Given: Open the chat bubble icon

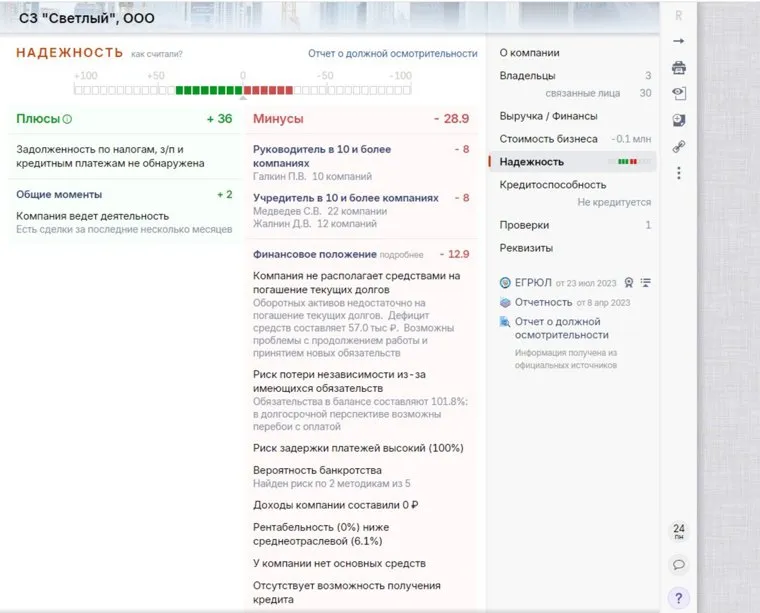Looking at the screenshot, I should coord(679,565).
